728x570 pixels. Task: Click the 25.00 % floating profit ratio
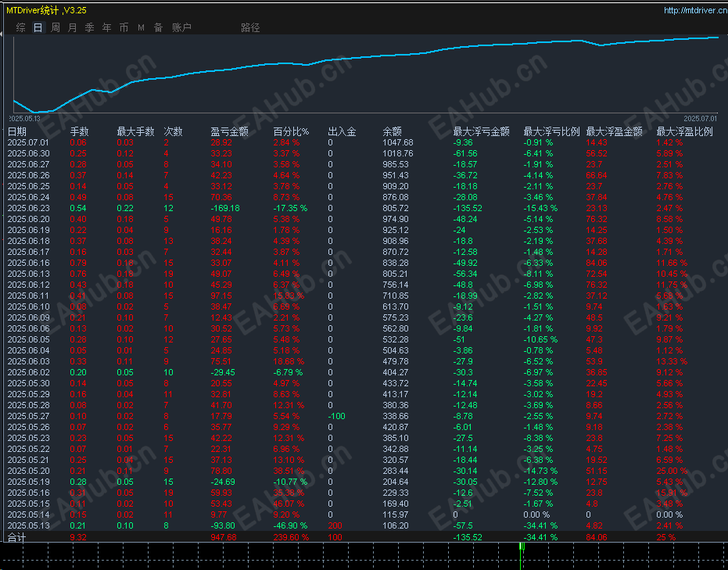point(672,471)
